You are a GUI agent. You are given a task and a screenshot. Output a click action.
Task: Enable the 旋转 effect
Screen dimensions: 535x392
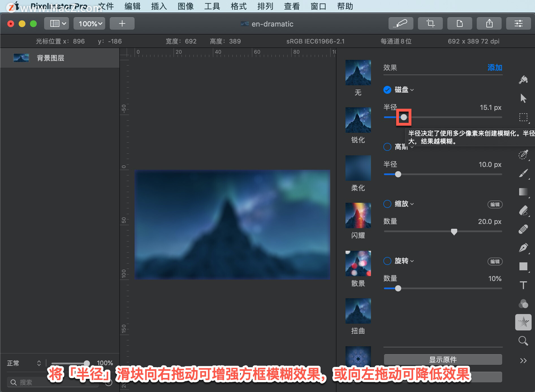[387, 261]
